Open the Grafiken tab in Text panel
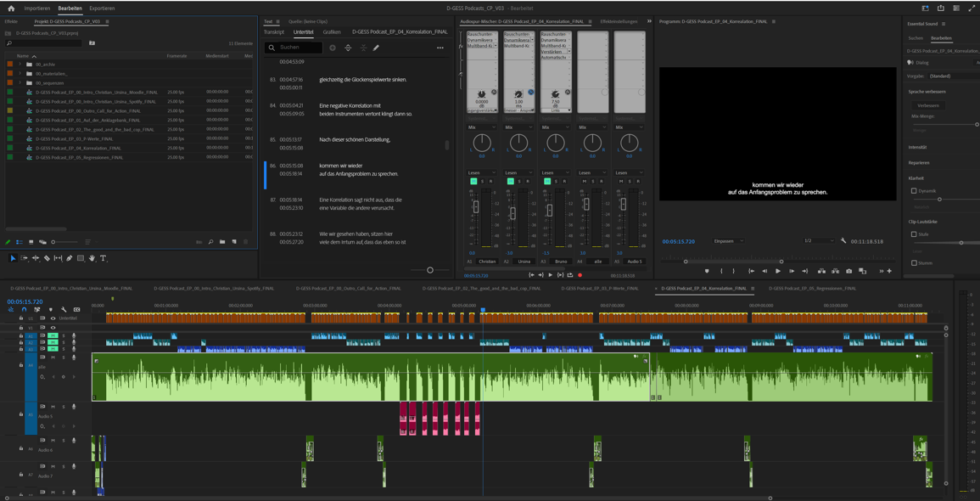Screen dimensions: 980x501 point(332,31)
